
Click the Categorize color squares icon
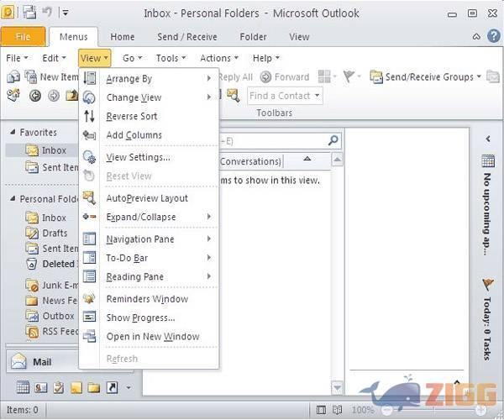click(x=324, y=76)
